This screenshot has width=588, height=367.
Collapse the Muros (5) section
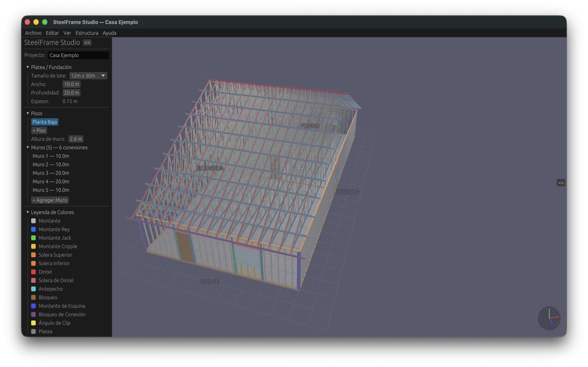(x=28, y=147)
